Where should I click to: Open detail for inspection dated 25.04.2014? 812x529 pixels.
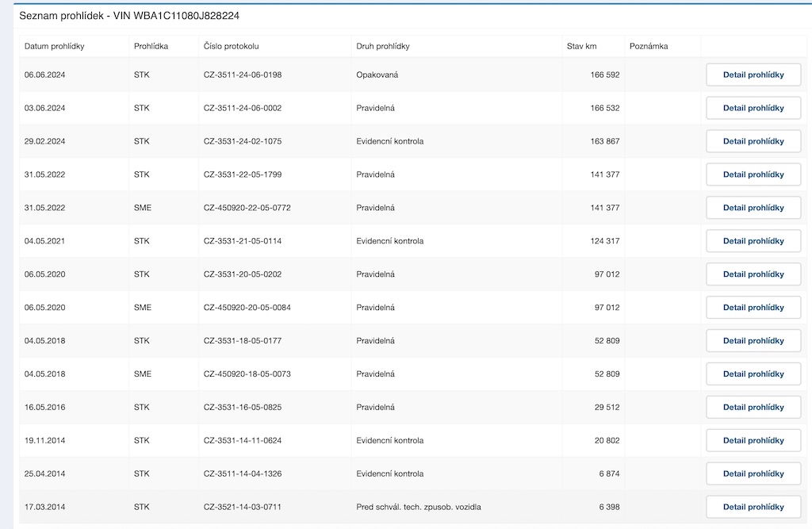tap(753, 474)
